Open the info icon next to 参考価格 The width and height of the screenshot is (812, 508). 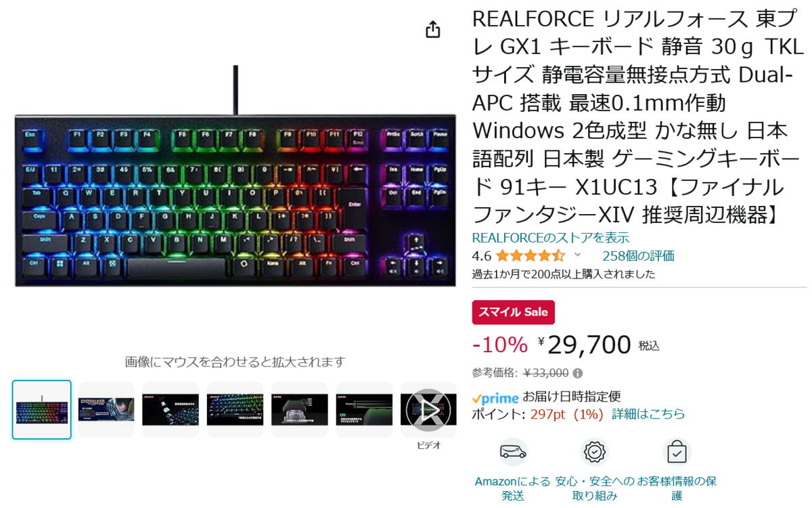pyautogui.click(x=577, y=373)
